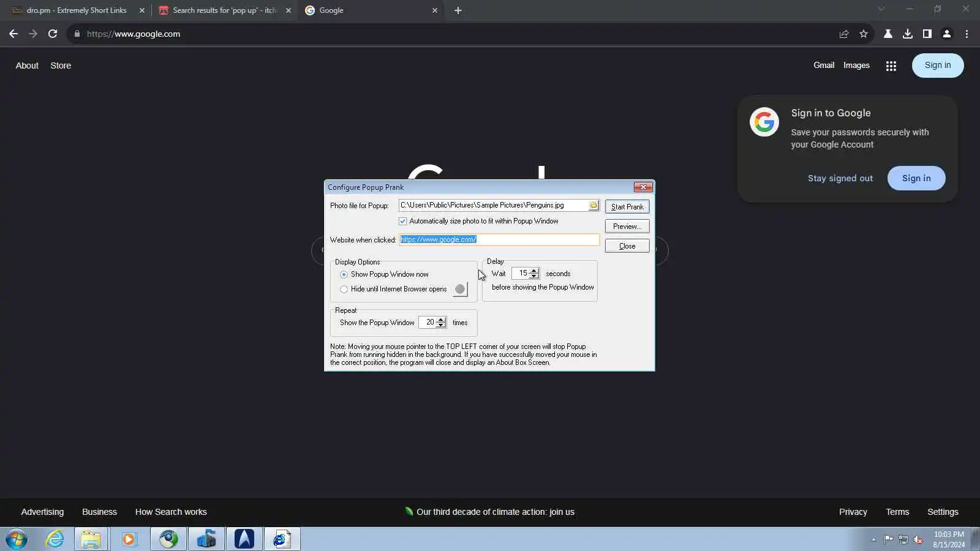Bookmark this page with the star icon

click(x=864, y=34)
